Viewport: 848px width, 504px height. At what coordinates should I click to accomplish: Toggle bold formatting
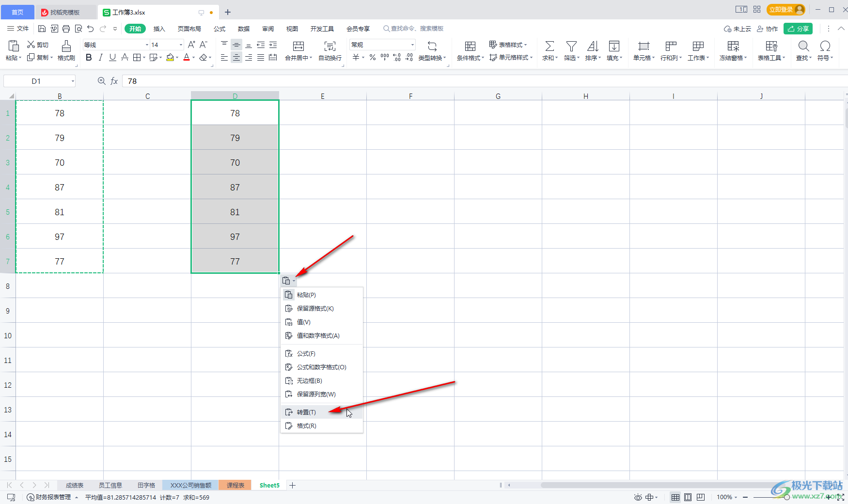click(89, 58)
